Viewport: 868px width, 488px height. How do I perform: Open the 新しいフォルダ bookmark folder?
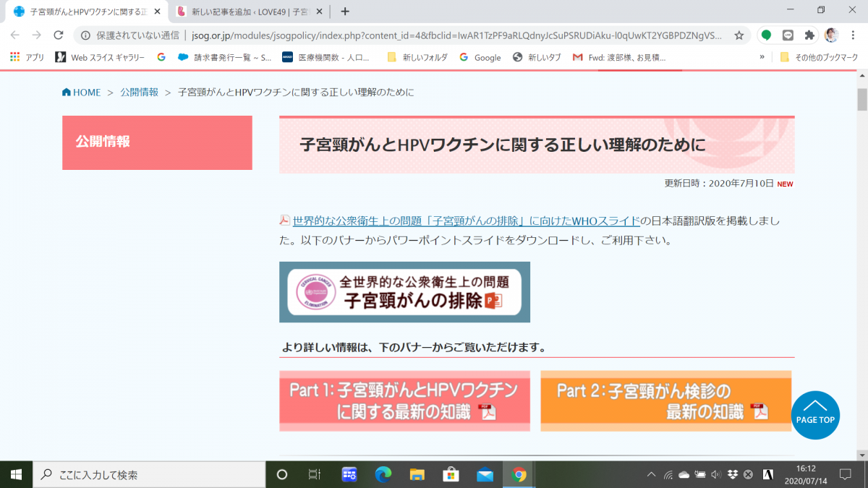pyautogui.click(x=417, y=57)
